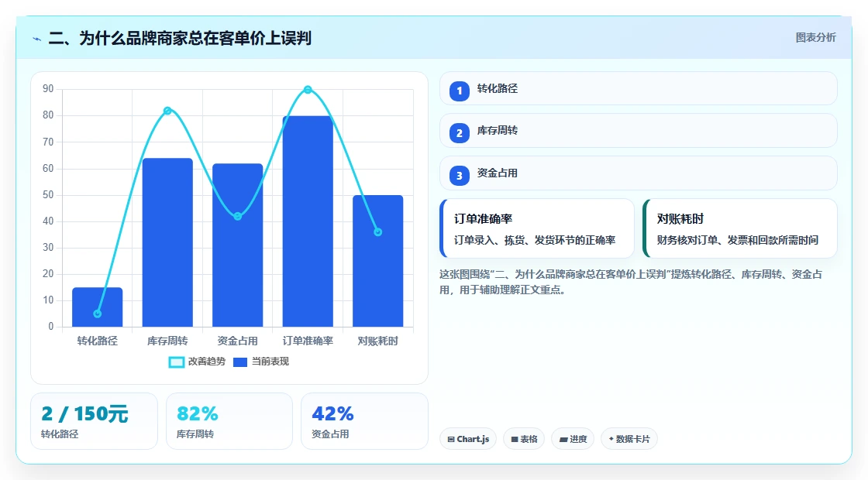Screen dimensions: 868x480
Task: Click the line point on 资金占用 bar
Action: pyautogui.click(x=237, y=216)
